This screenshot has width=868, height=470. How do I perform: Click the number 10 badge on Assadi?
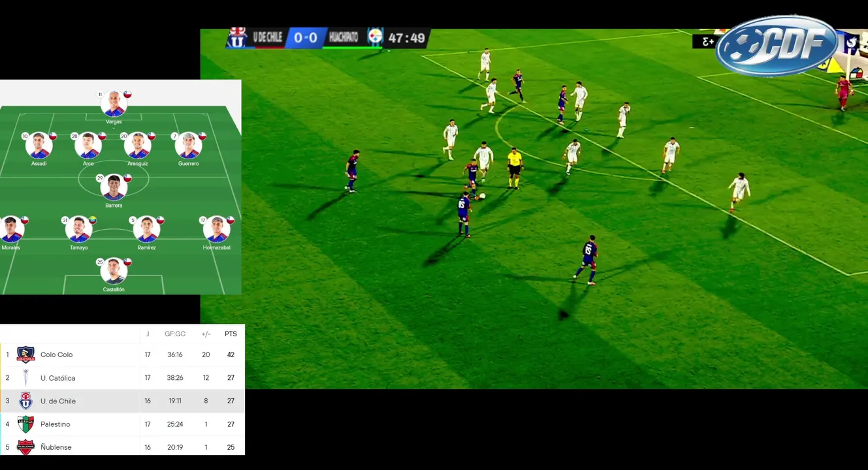click(x=25, y=136)
